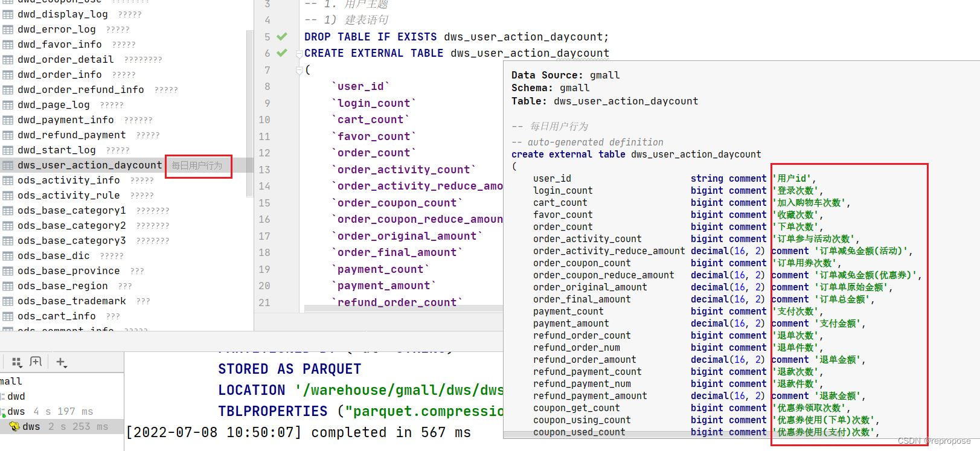Select the ods_base_province table row

(x=124, y=270)
